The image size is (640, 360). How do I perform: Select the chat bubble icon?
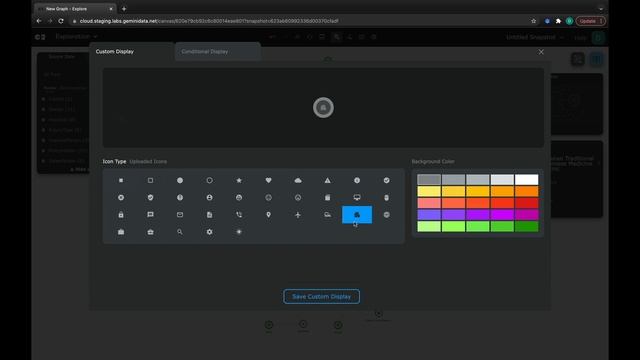point(150,215)
